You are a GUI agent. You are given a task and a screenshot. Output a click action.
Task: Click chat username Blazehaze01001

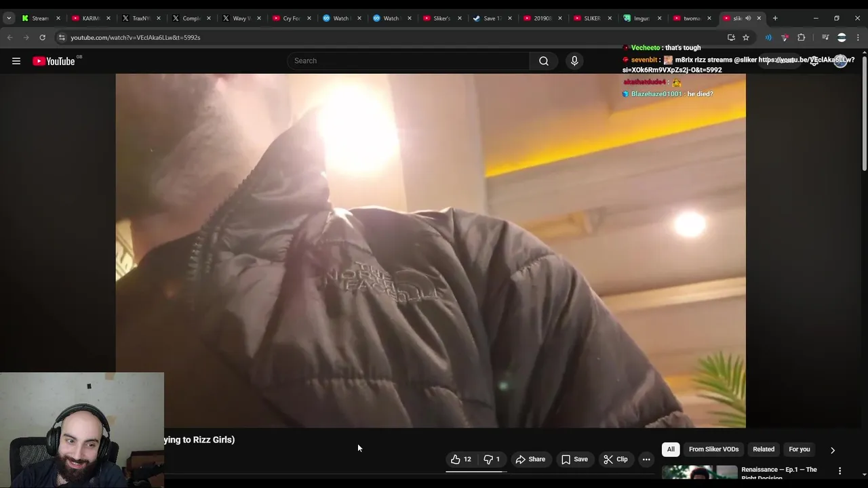click(x=656, y=94)
